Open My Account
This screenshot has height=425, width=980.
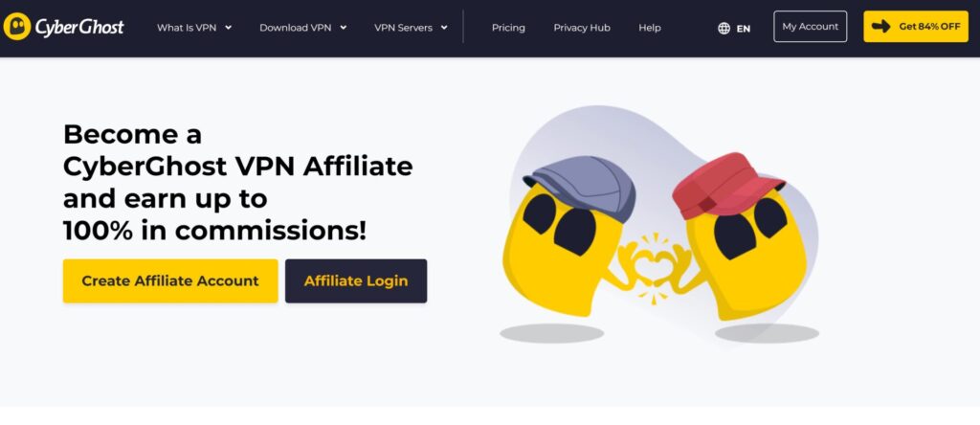810,26
